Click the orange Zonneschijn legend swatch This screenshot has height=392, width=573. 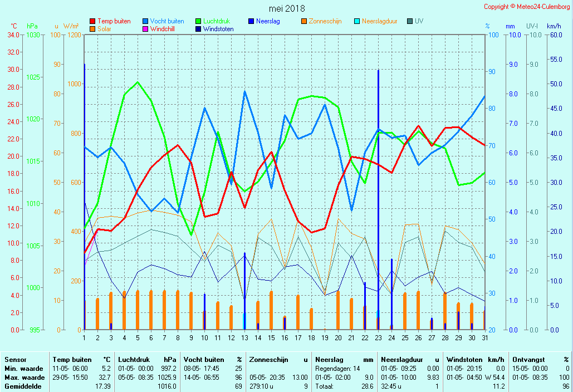(x=305, y=22)
